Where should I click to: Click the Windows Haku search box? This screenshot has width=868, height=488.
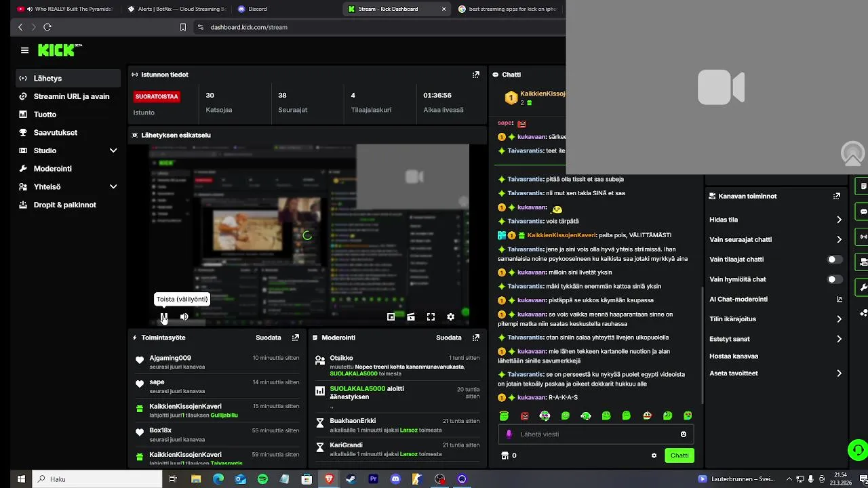click(96, 479)
